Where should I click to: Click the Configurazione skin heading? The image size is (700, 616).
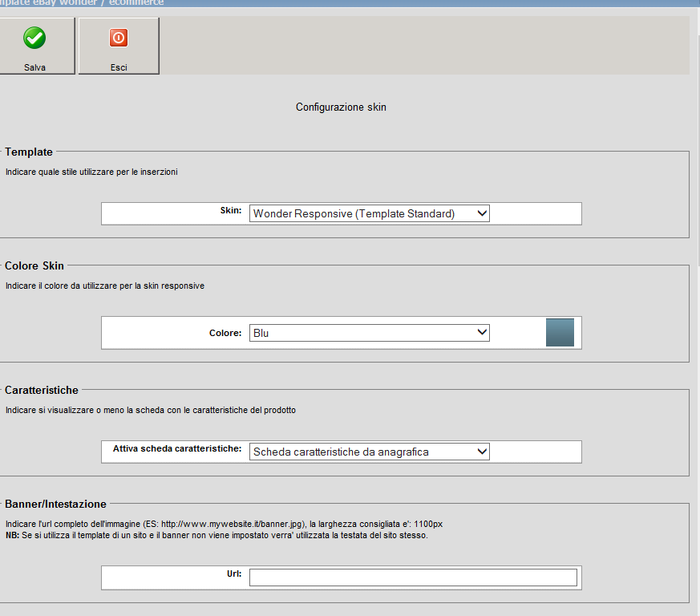(x=341, y=107)
